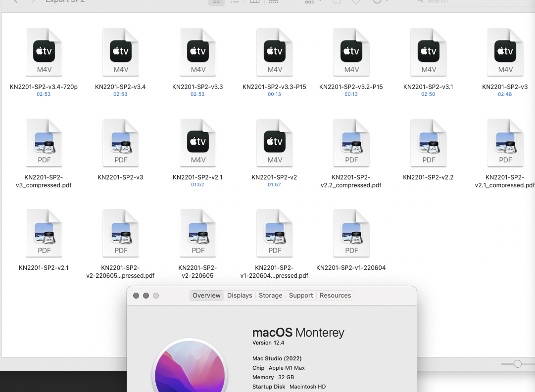535x392 pixels.
Task: Click the Finder icon size slider knob
Action: 518,364
